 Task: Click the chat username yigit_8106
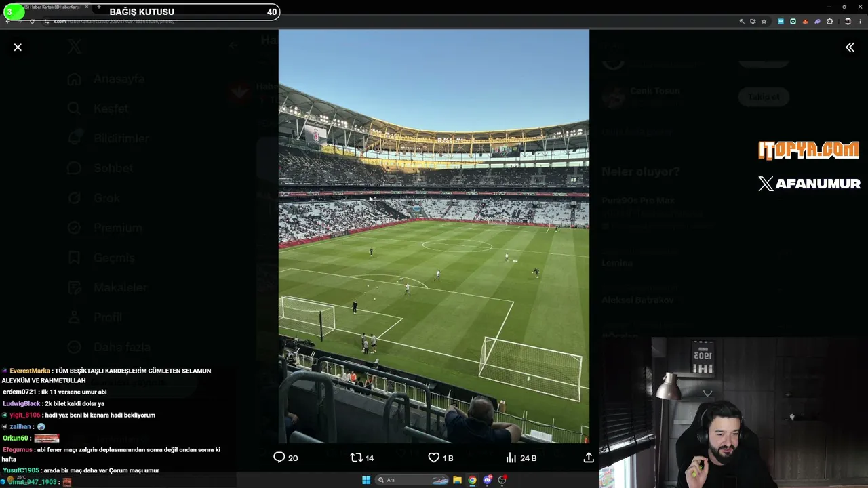coord(25,415)
